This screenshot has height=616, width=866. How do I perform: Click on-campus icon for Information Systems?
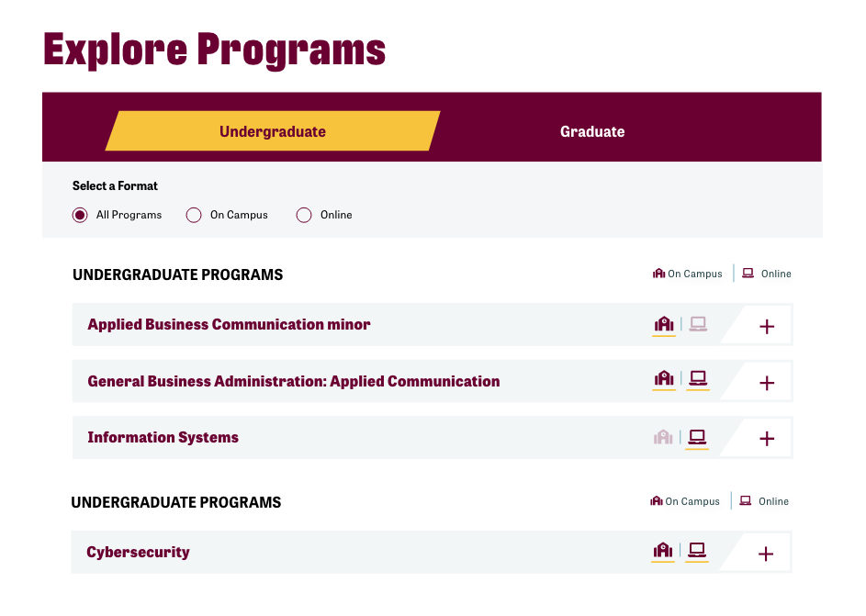(664, 437)
